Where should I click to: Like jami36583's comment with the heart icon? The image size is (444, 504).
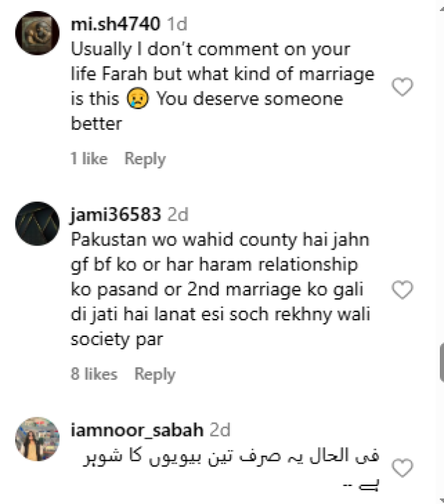click(x=402, y=290)
